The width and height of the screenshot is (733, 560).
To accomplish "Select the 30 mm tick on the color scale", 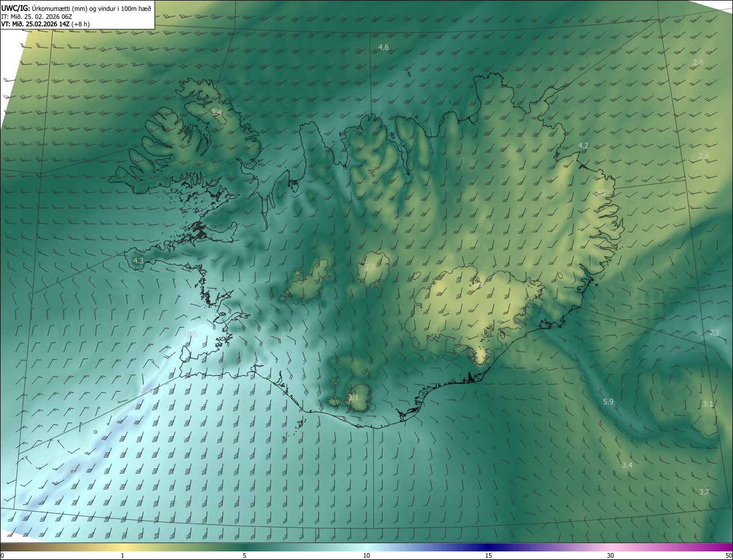I will tap(610, 555).
